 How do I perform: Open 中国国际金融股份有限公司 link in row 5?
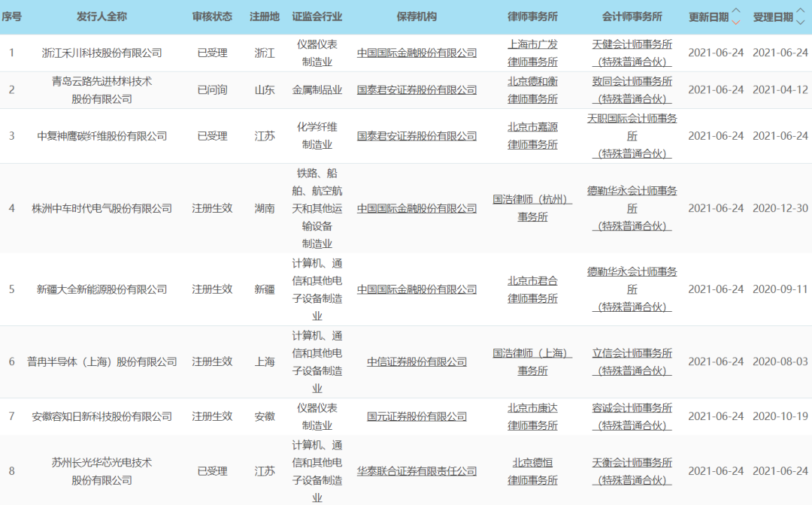click(417, 289)
